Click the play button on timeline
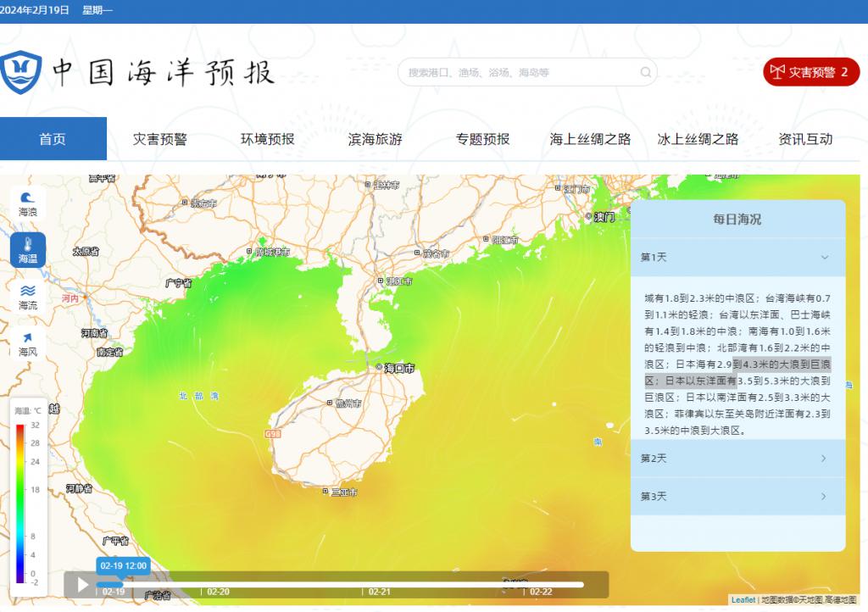Screen dimensions: 868x612 point(82,585)
